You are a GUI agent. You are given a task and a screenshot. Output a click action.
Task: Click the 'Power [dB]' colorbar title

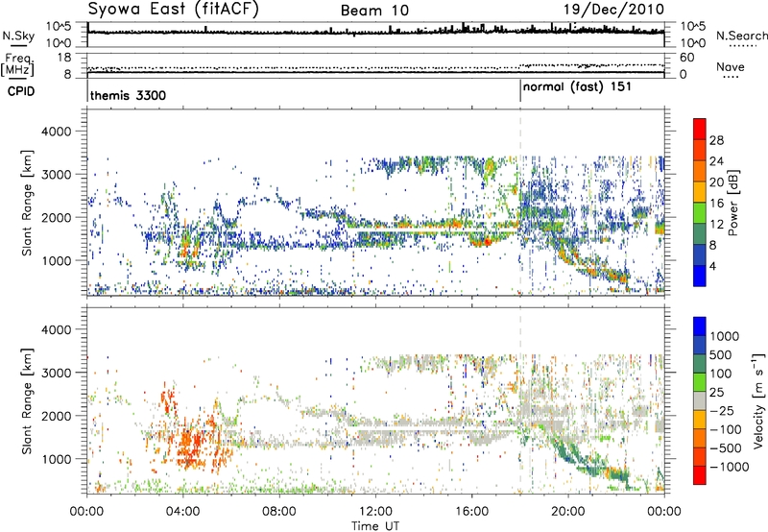[x=732, y=203]
